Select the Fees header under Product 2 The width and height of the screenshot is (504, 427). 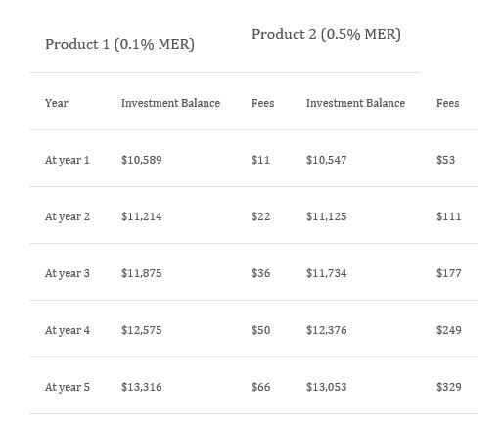pyautogui.click(x=448, y=103)
